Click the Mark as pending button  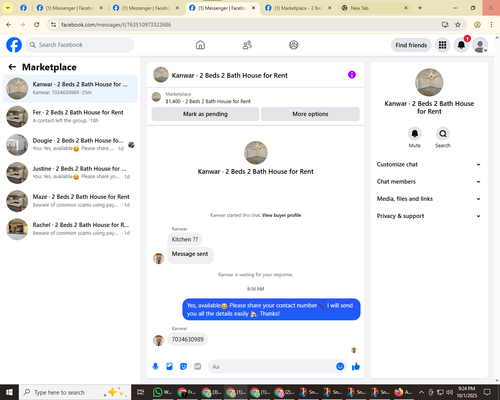pos(205,114)
